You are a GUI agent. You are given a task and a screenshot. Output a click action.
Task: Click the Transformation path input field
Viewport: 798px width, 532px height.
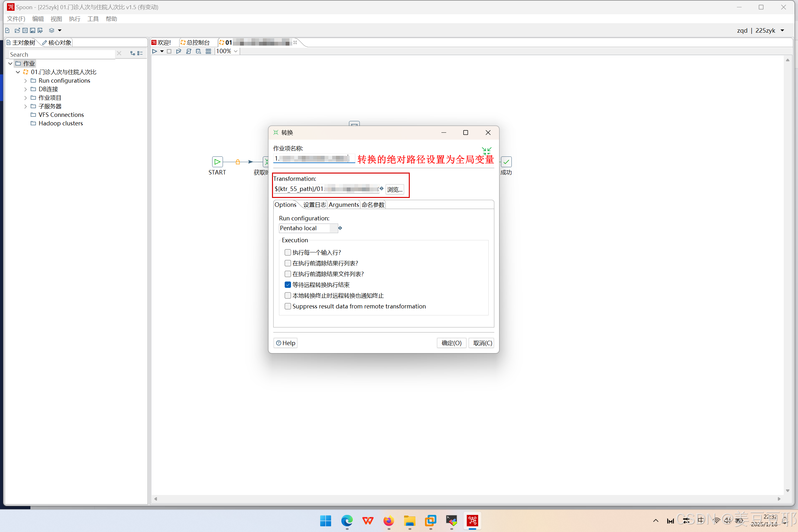(326, 189)
